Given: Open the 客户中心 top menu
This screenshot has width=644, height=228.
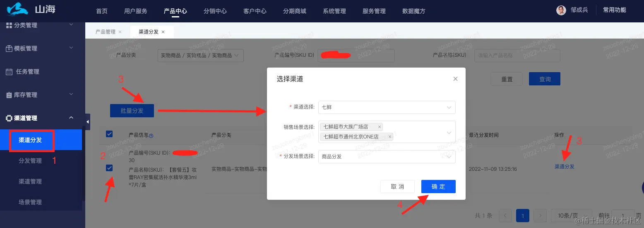Looking at the screenshot, I should [x=255, y=11].
